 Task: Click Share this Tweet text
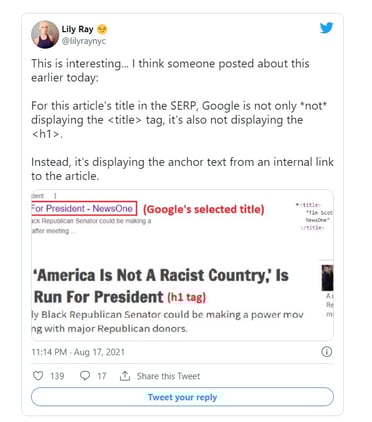click(168, 376)
